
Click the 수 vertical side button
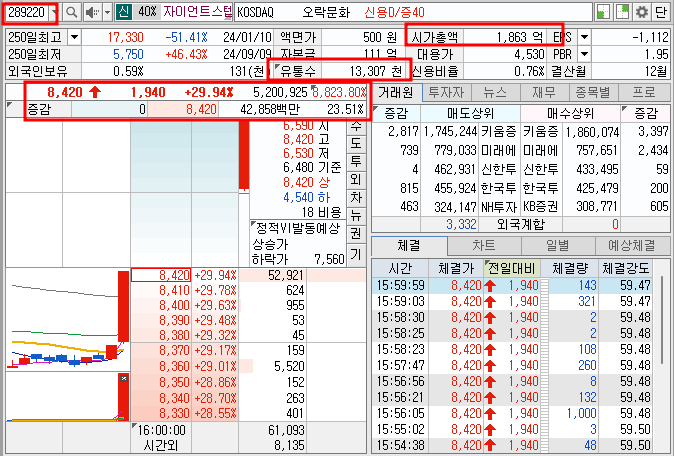pyautogui.click(x=356, y=127)
